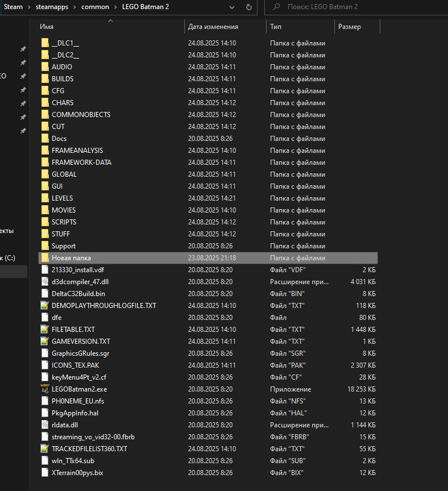448x491 pixels.
Task: Select the BUILDS folder name
Action: point(63,79)
